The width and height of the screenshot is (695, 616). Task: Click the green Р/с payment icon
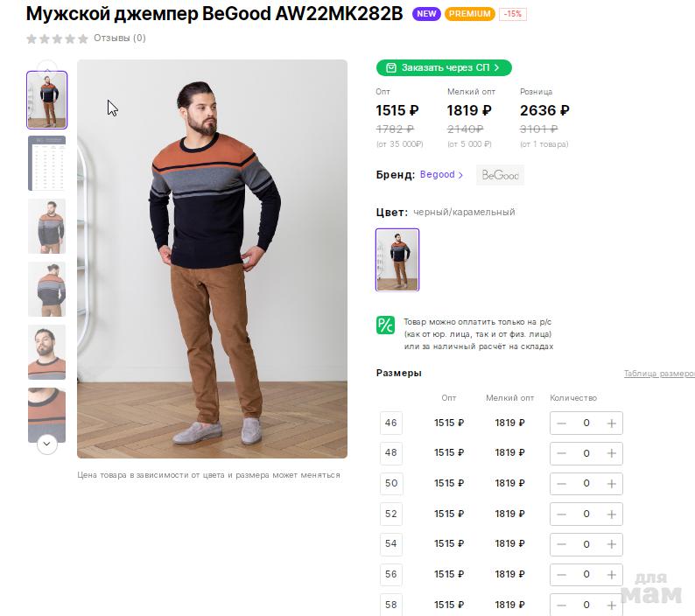(x=385, y=325)
